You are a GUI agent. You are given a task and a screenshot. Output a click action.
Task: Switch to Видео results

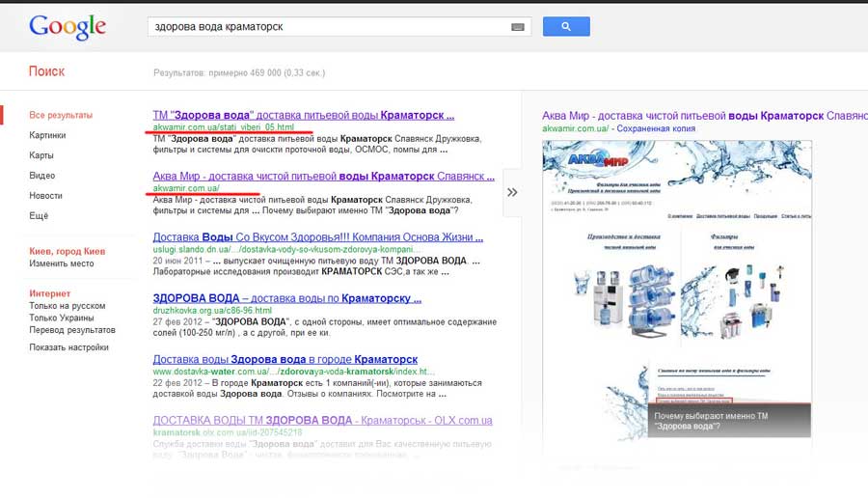[x=42, y=175]
